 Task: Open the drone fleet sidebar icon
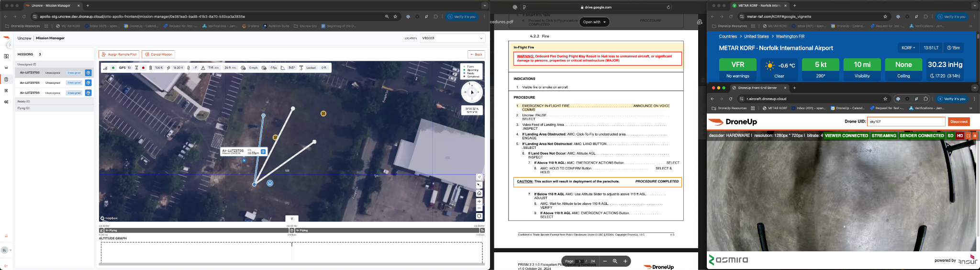pos(6,67)
